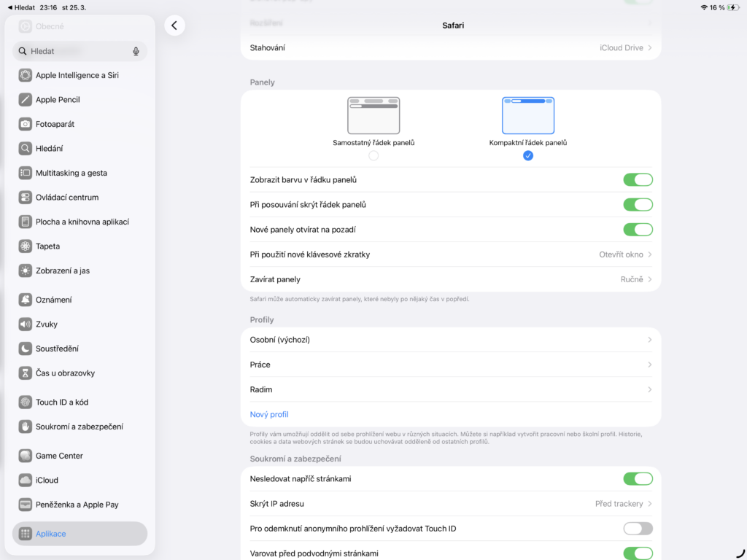
Task: Open Tapeta wallpaper settings icon
Action: point(26,246)
